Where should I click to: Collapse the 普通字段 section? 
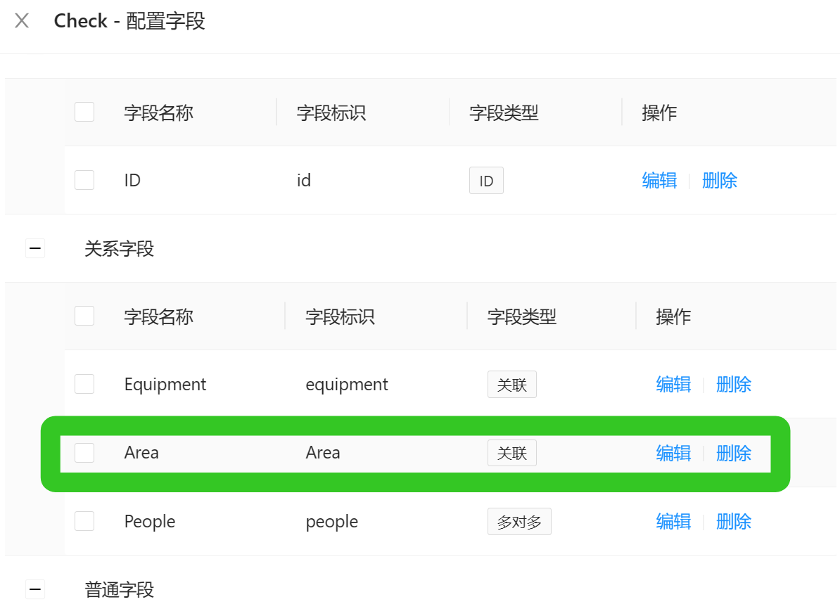click(35, 589)
